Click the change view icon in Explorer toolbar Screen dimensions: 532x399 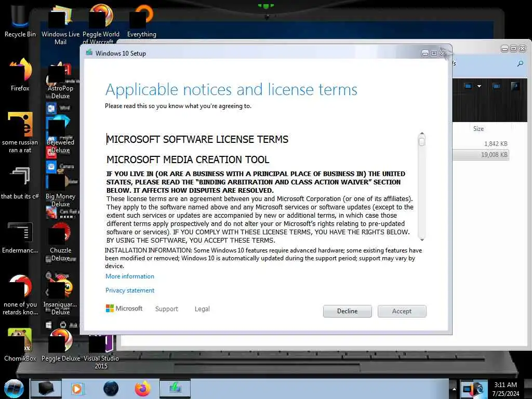point(468,86)
